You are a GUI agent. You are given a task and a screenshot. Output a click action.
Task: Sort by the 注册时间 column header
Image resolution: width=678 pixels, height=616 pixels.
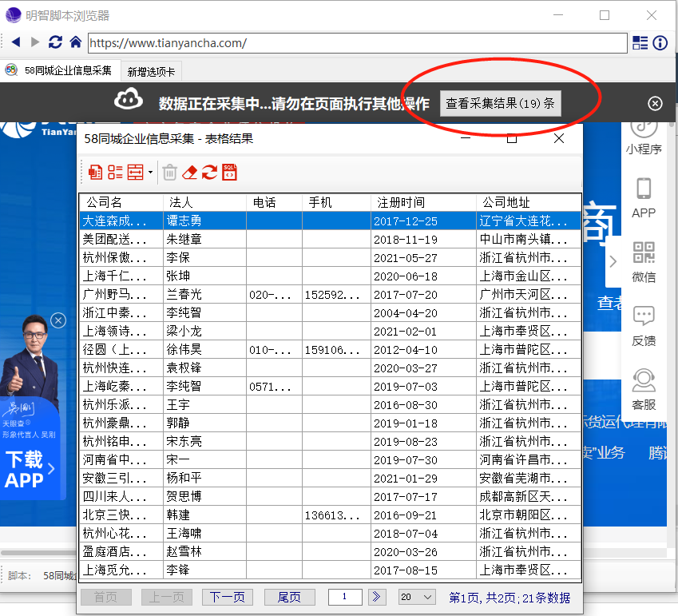tap(423, 202)
